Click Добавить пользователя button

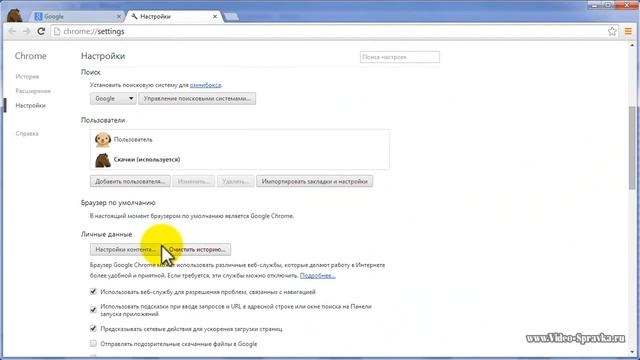click(x=130, y=182)
